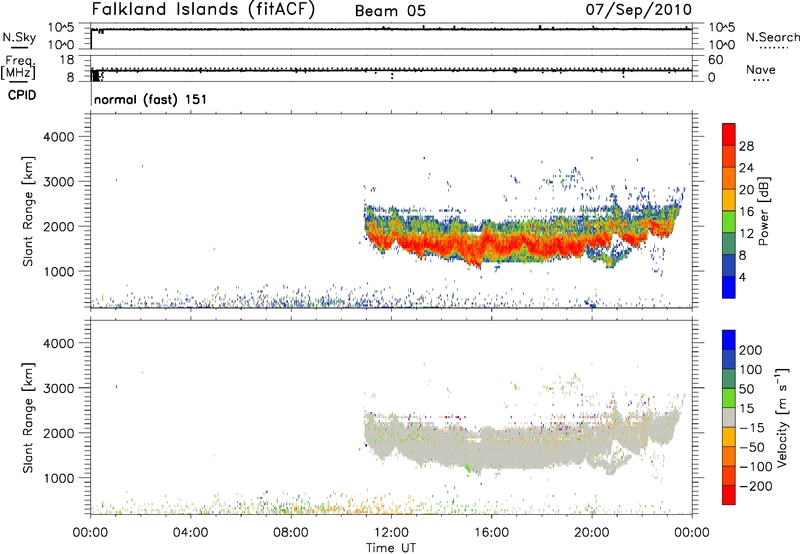Click the 'N.Sky' legend label

(19, 37)
